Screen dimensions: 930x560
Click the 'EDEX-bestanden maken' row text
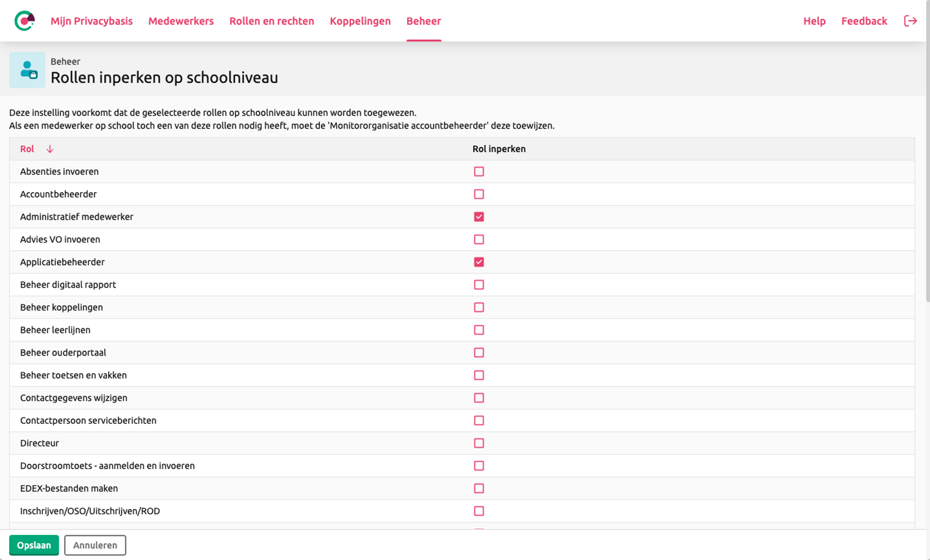coord(69,488)
